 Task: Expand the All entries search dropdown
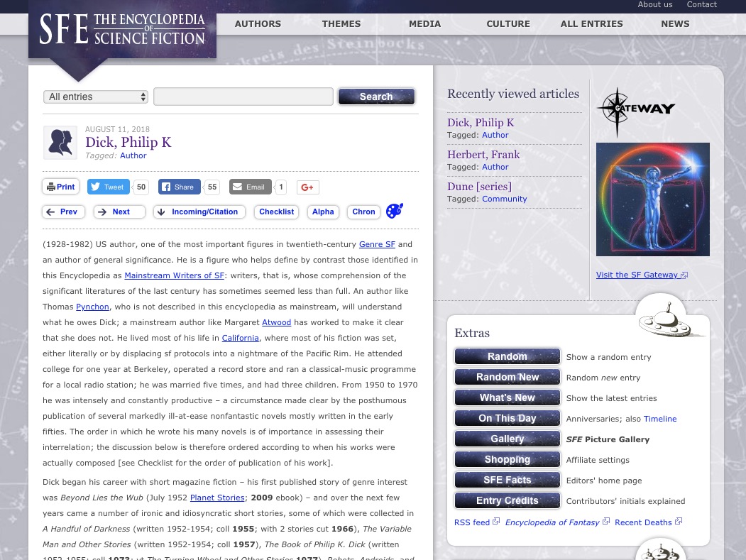click(x=96, y=97)
